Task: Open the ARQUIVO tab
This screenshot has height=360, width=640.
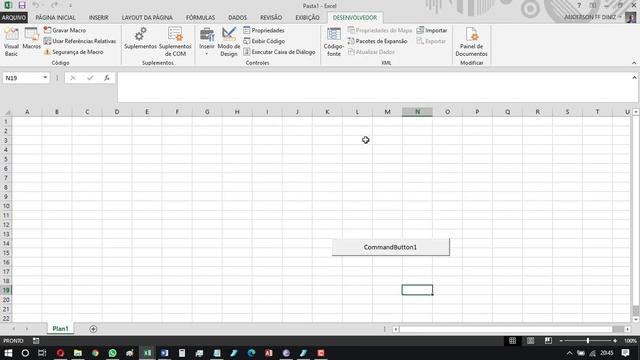Action: click(x=13, y=18)
